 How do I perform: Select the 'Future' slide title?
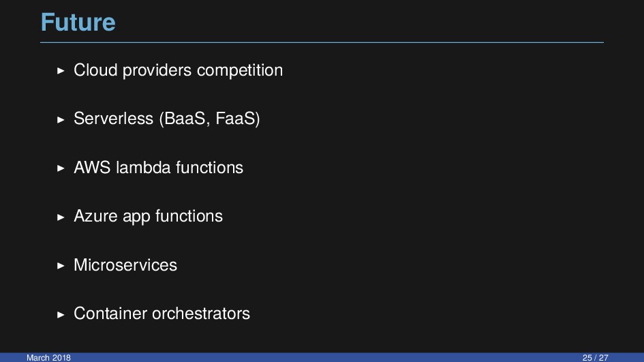(78, 22)
